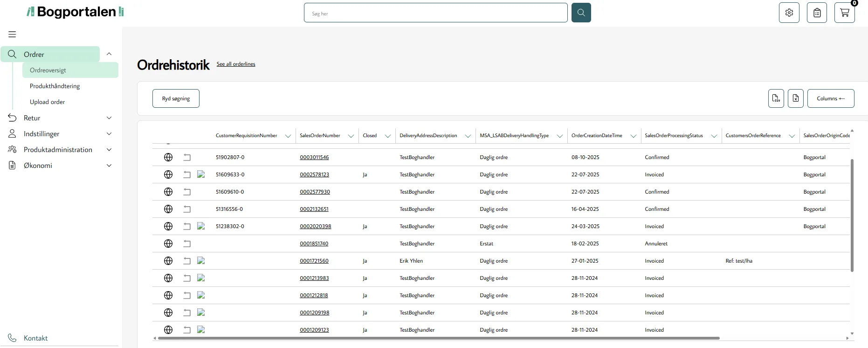Open the clipboard list icon in header
This screenshot has height=348, width=868.
coord(817,13)
